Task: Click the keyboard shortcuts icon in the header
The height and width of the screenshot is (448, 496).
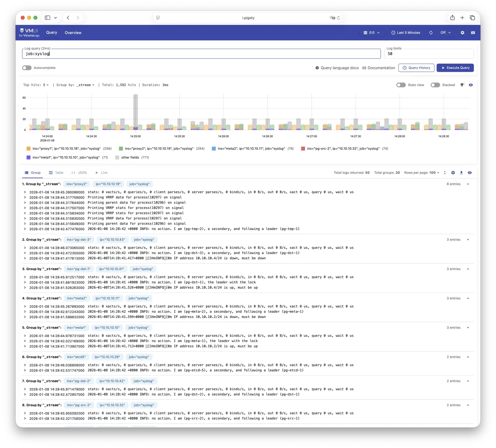Action: point(473,33)
